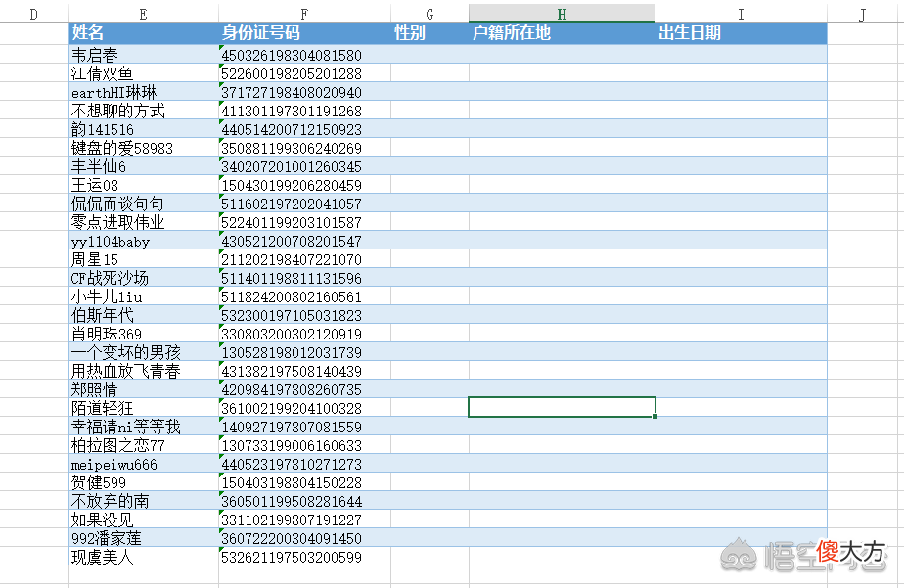Select the name cell 伯斯年代

pyautogui.click(x=144, y=315)
